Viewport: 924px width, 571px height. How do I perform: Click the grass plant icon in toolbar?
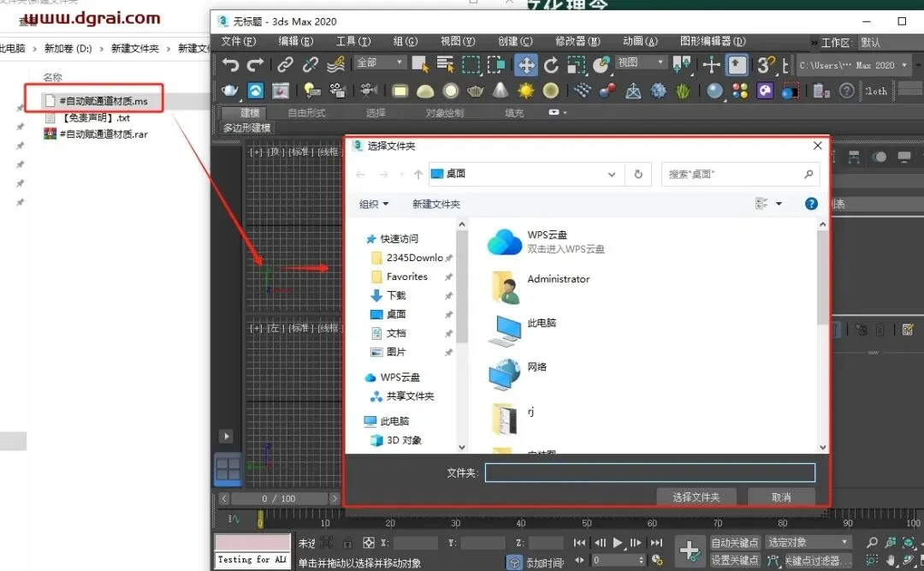(683, 90)
